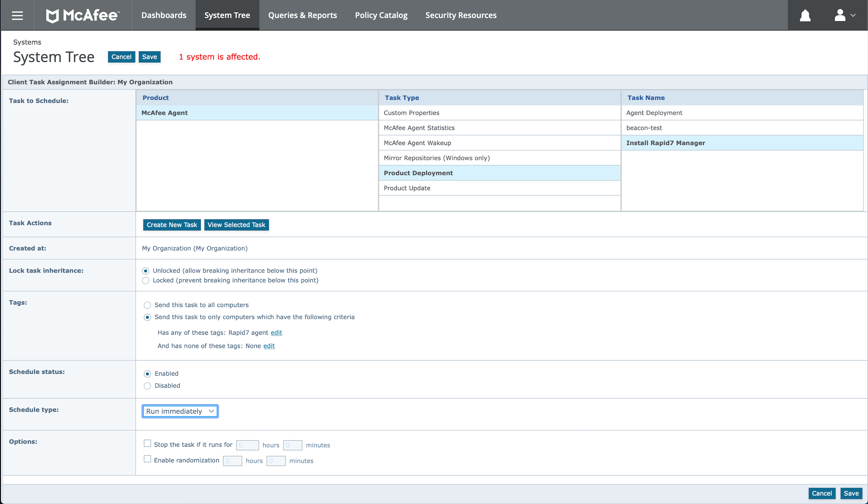The height and width of the screenshot is (504, 868).
Task: Enable Stop the task if it runs for
Action: tap(148, 443)
